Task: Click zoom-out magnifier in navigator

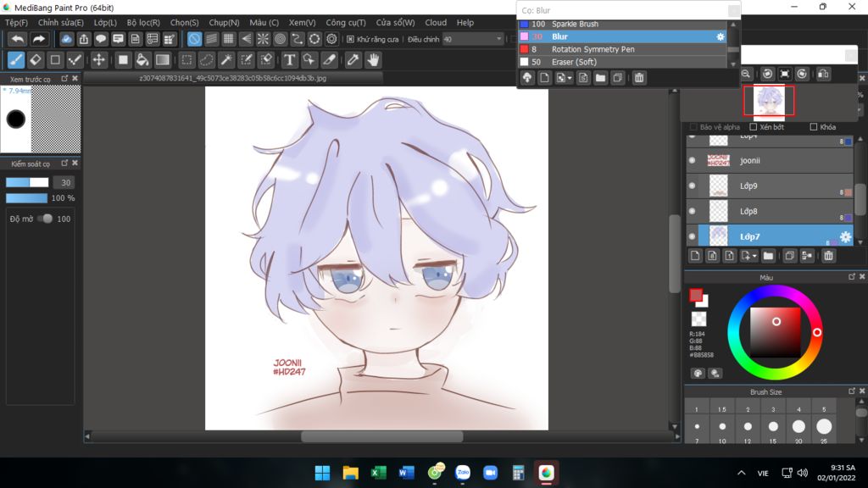Action: (746, 74)
